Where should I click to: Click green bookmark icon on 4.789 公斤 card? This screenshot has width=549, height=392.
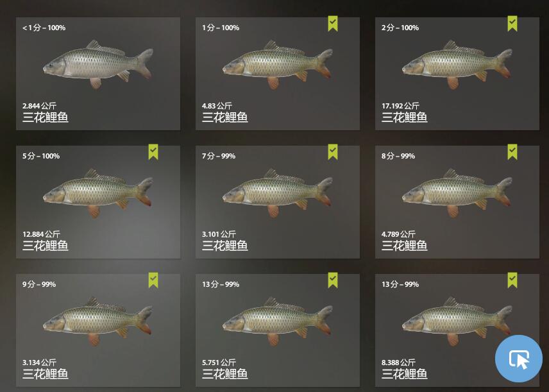[512, 152]
